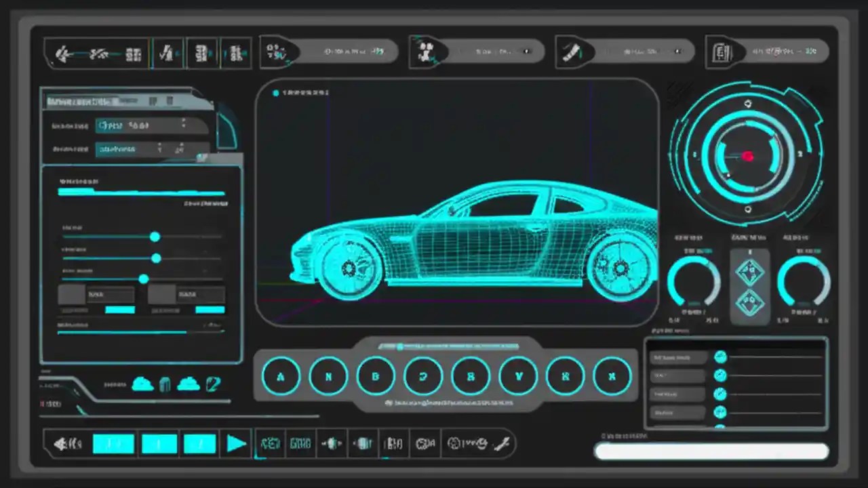Click the red dot at the radar gauge center
This screenshot has height=488, width=868.
point(747,157)
